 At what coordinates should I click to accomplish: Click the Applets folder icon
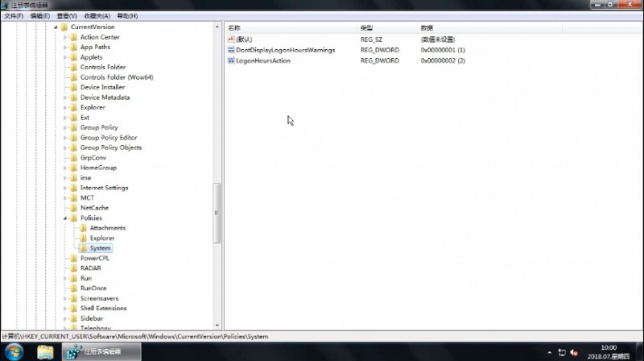[74, 57]
